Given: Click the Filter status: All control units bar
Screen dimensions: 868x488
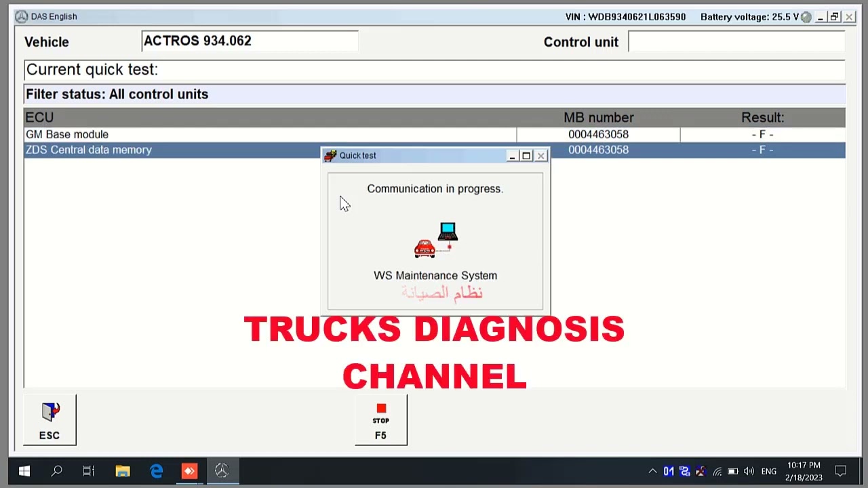Looking at the screenshot, I should [x=434, y=94].
